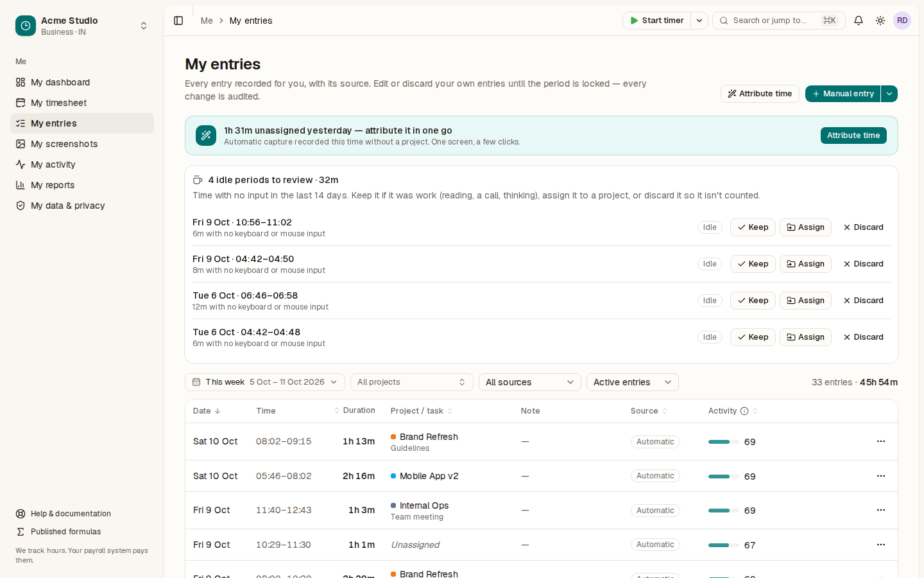
Task: Click the magic wand banner icon
Action: 206,136
